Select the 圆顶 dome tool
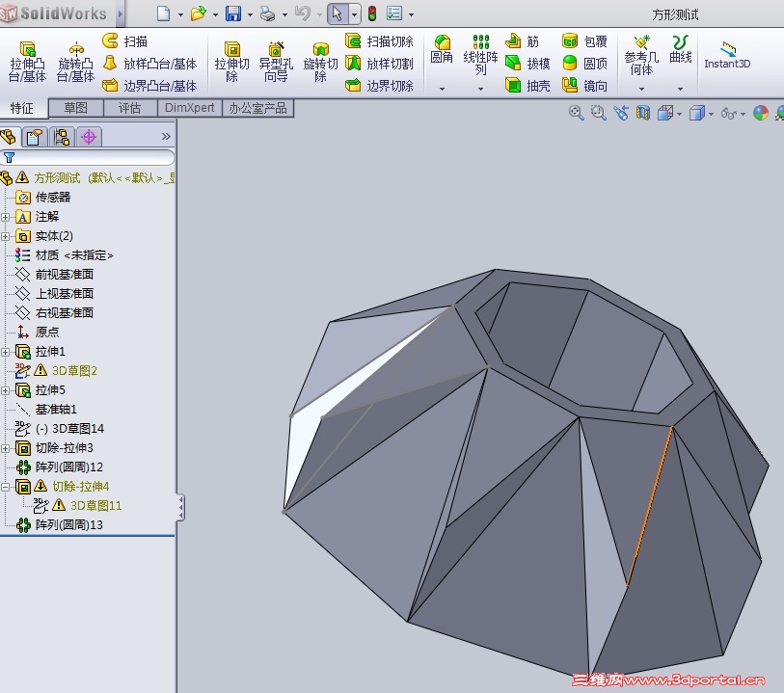Image resolution: width=784 pixels, height=693 pixels. pos(584,64)
